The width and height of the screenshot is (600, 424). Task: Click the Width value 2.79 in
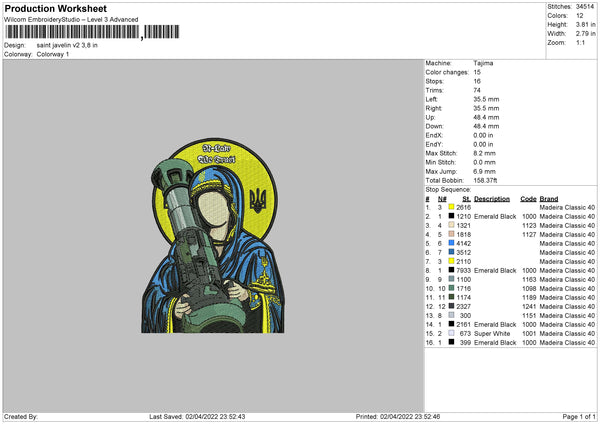(585, 34)
